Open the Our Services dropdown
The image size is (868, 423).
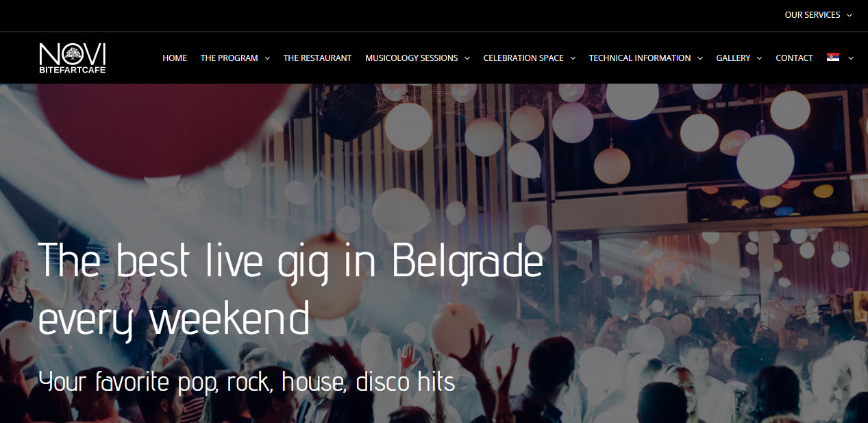point(819,15)
